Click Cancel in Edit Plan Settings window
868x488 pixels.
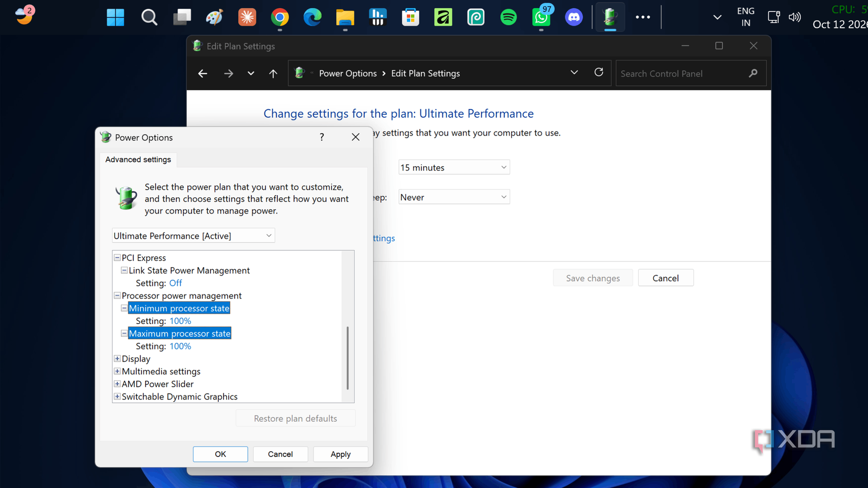[x=665, y=278]
